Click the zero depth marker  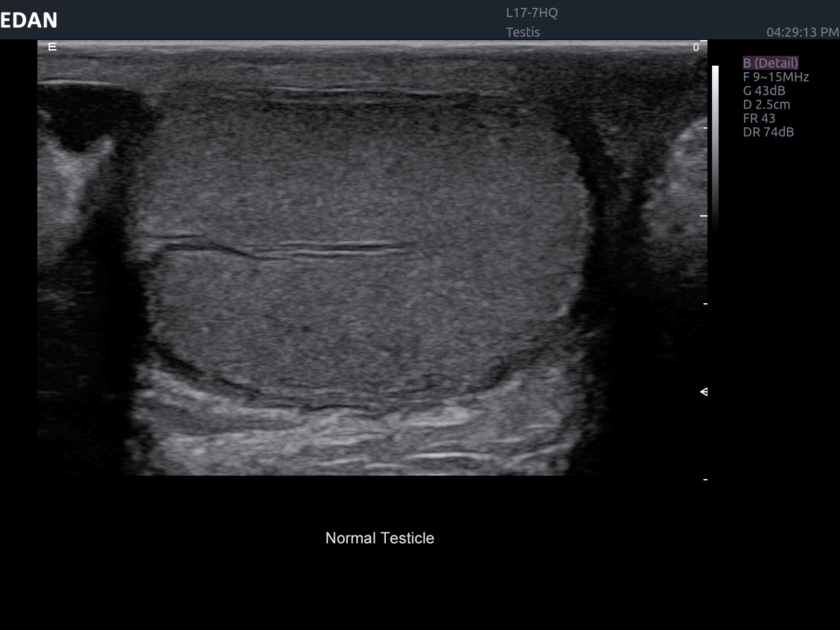(696, 47)
